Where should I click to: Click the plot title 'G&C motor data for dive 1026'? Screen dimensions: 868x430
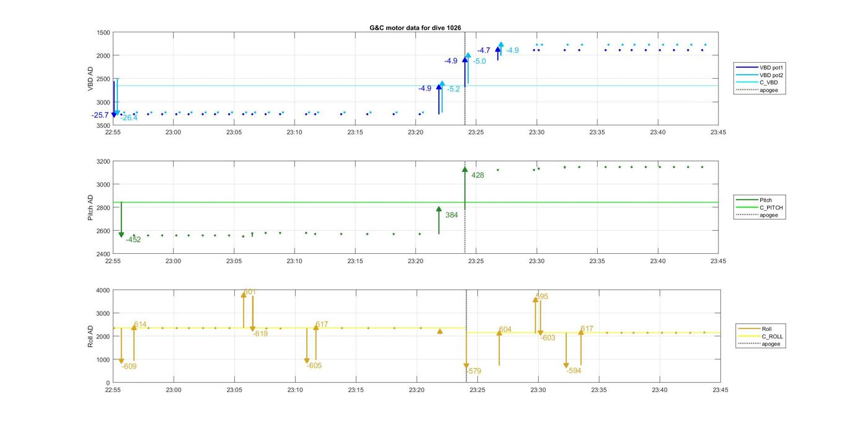point(415,28)
